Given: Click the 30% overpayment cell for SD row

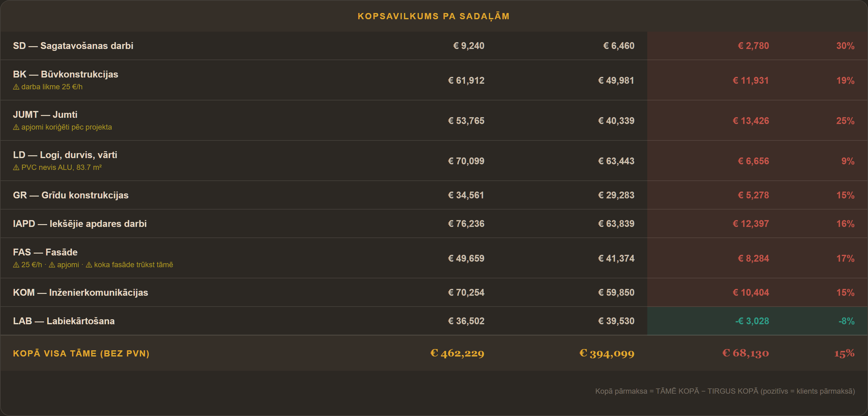Looking at the screenshot, I should pos(845,46).
